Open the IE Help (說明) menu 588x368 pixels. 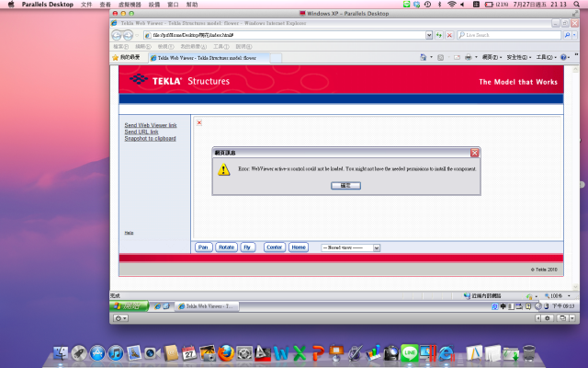coord(243,47)
